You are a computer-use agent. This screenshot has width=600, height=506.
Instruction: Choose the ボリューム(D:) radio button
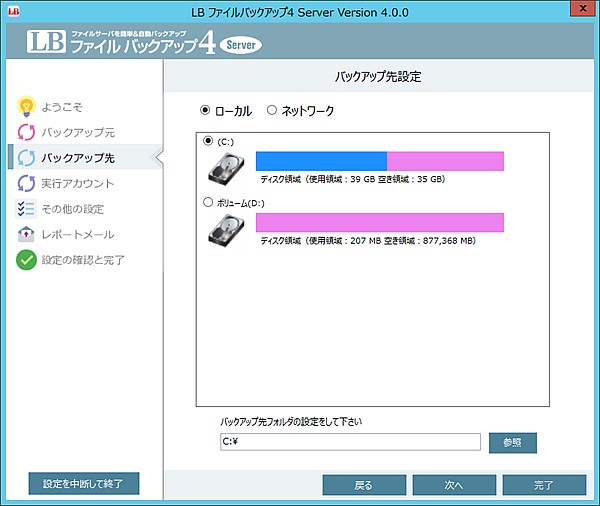[x=208, y=202]
